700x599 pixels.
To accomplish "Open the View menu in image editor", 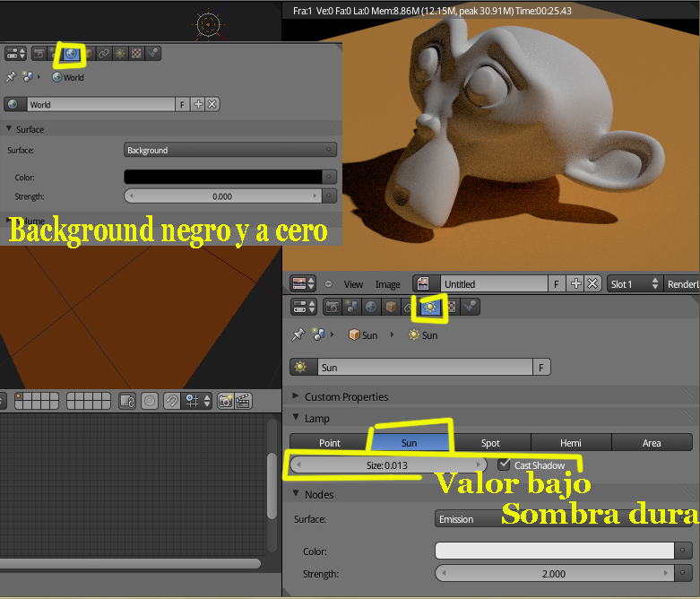I will coord(353,284).
